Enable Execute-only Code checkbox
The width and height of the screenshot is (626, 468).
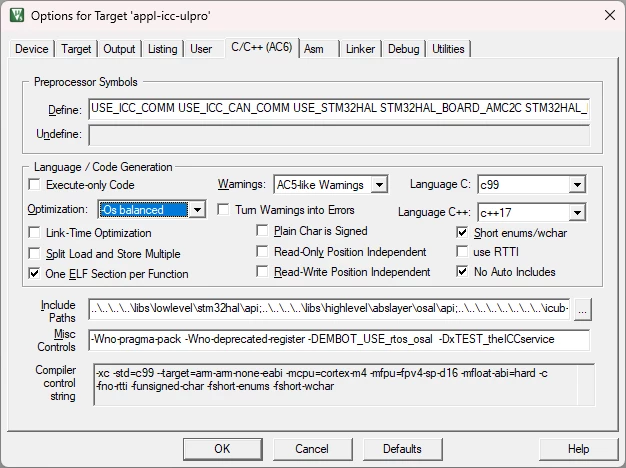(35, 184)
